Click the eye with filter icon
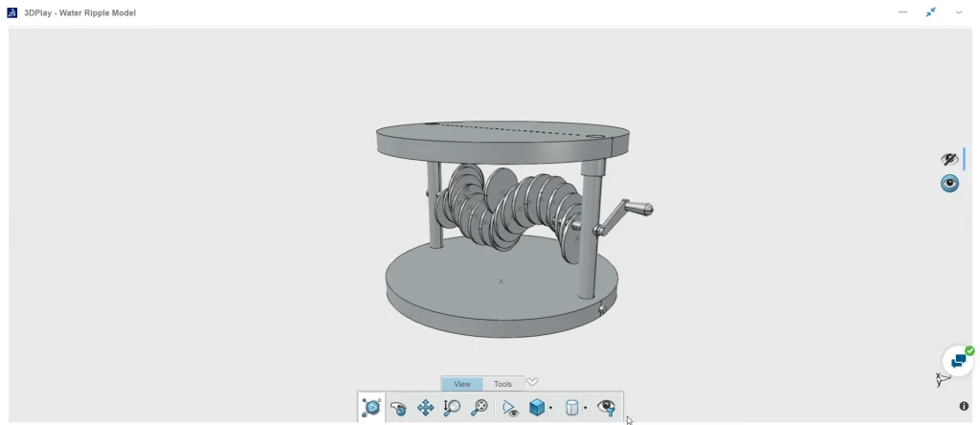 tap(606, 408)
